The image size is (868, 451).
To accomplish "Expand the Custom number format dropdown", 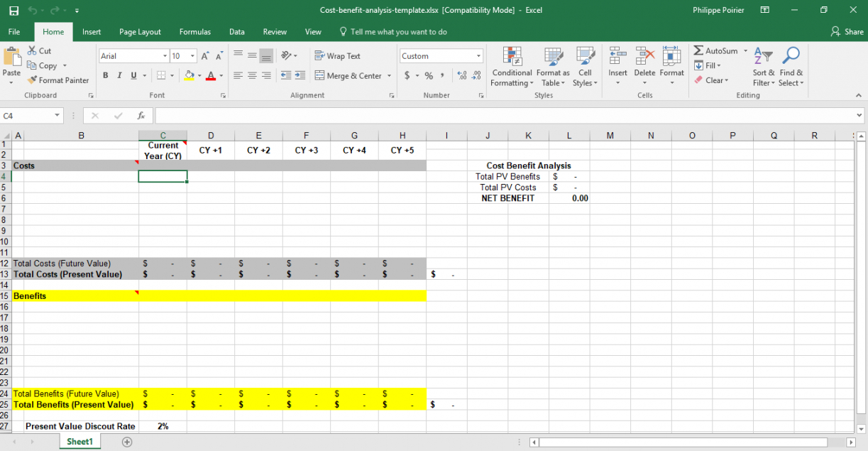I will point(478,56).
